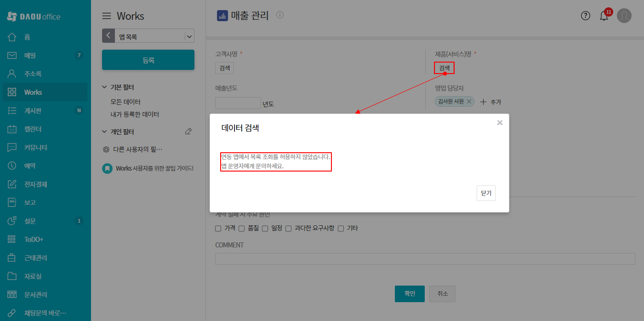Toggle the 품질 checkbox
Image resolution: width=644 pixels, height=321 pixels.
coord(241,229)
